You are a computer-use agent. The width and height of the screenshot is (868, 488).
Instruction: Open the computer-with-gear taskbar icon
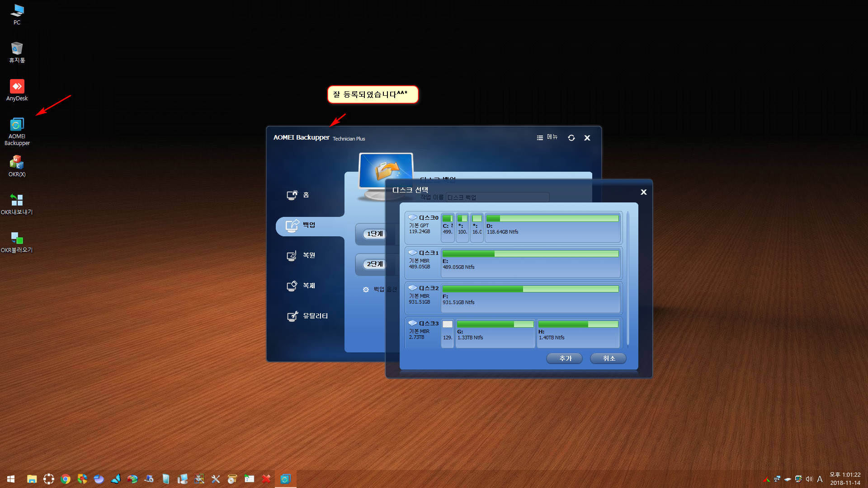click(149, 479)
